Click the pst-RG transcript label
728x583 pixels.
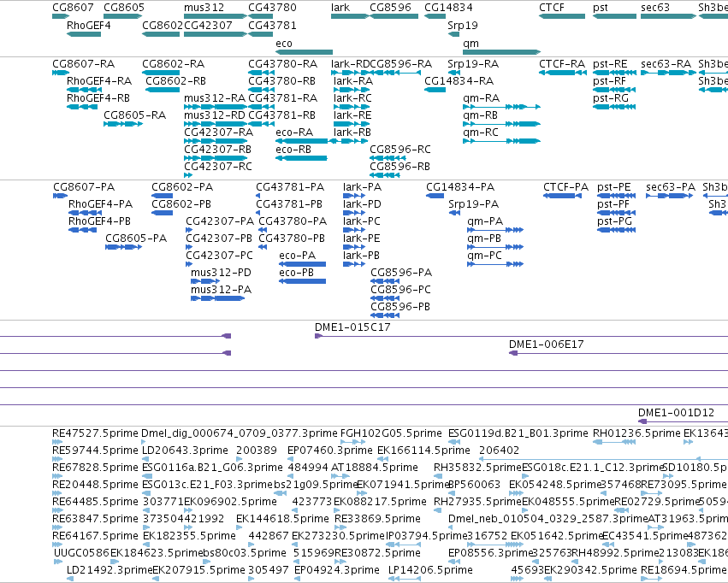(x=611, y=97)
